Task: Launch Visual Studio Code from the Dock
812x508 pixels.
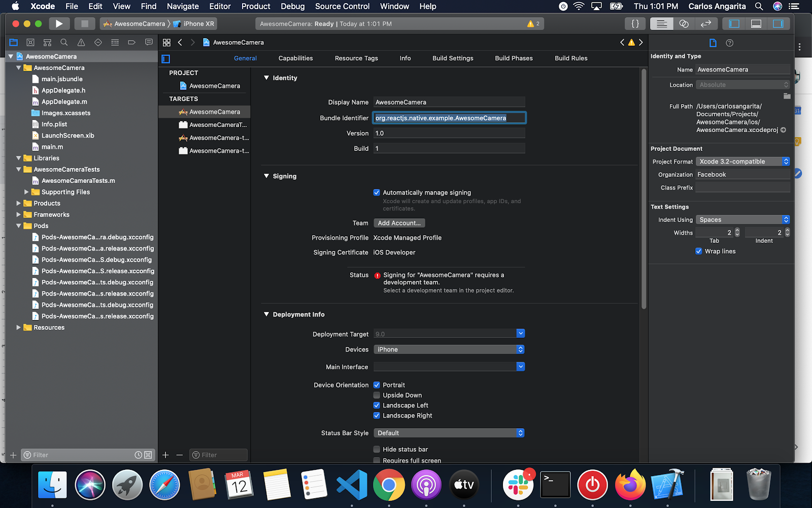Action: 352,485
